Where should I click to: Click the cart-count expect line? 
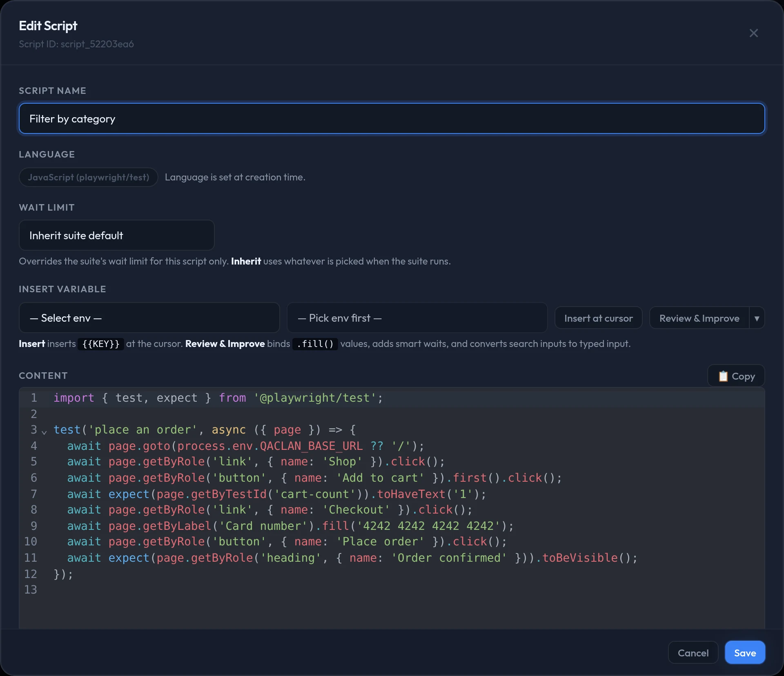(x=276, y=494)
